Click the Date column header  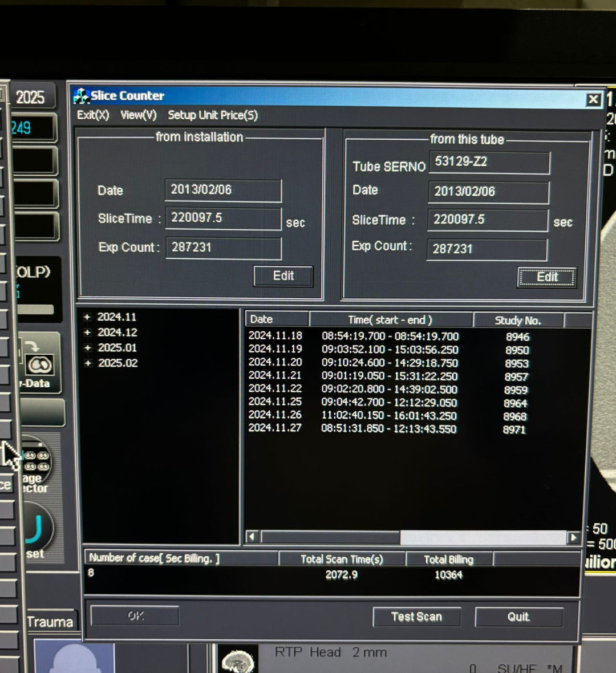(x=277, y=319)
